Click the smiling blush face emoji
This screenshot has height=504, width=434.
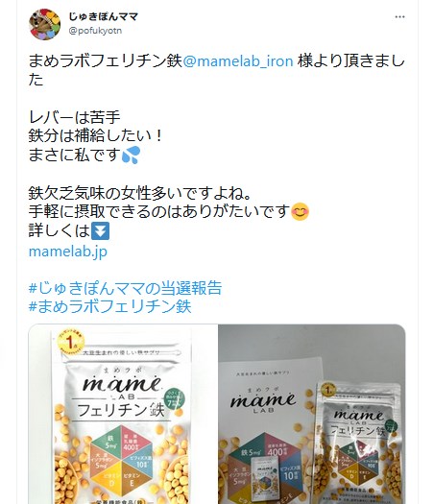(300, 212)
